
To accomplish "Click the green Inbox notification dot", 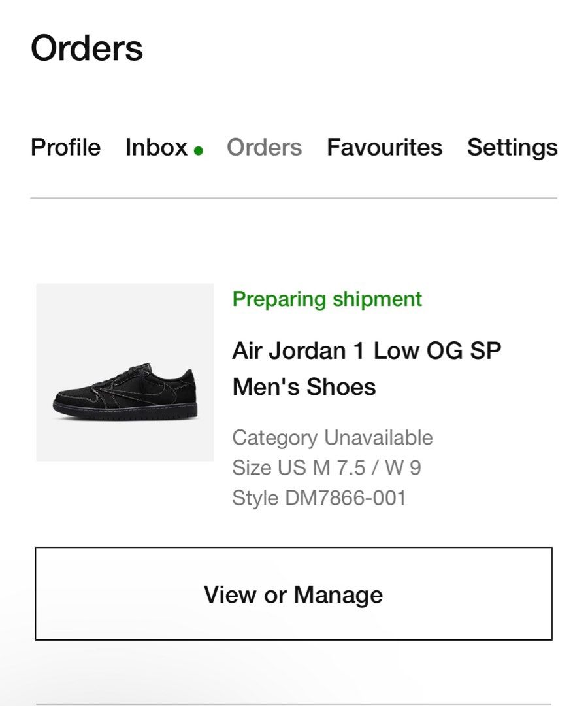I will (199, 150).
